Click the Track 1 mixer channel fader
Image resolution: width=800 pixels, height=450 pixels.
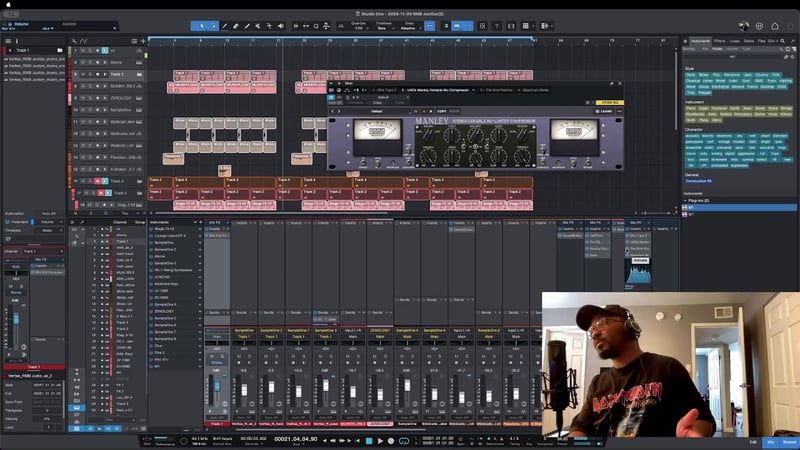coord(217,386)
